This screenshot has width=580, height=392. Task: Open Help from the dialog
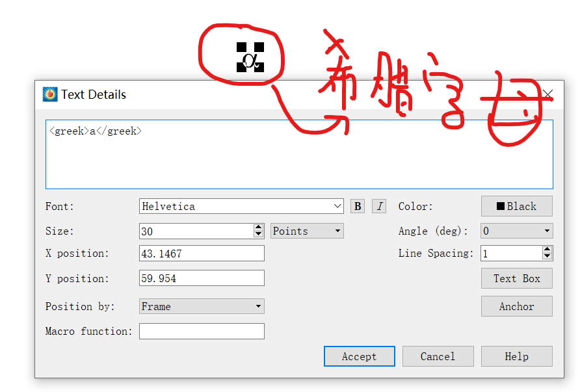click(516, 356)
